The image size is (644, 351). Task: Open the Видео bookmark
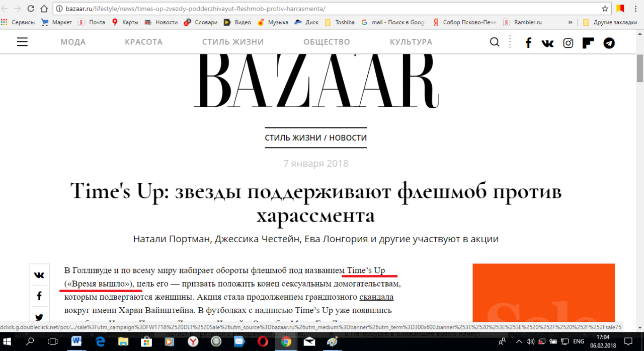(x=237, y=22)
